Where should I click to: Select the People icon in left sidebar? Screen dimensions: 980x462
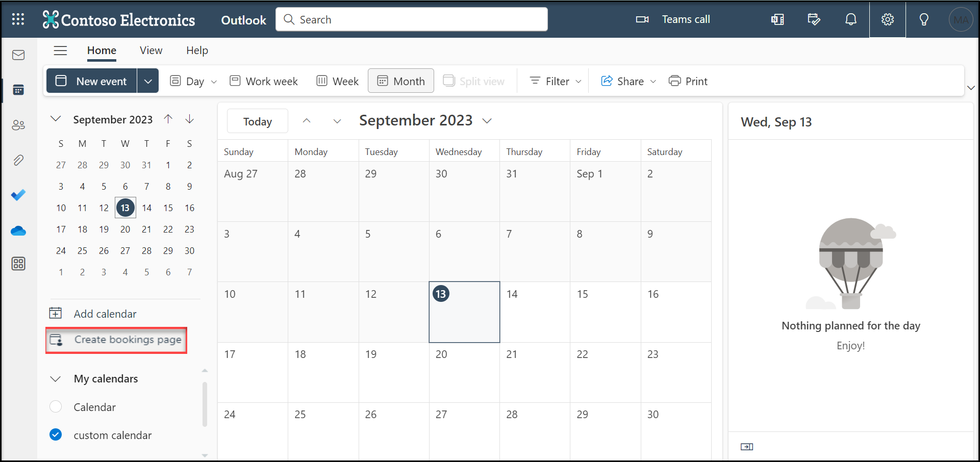coord(18,125)
